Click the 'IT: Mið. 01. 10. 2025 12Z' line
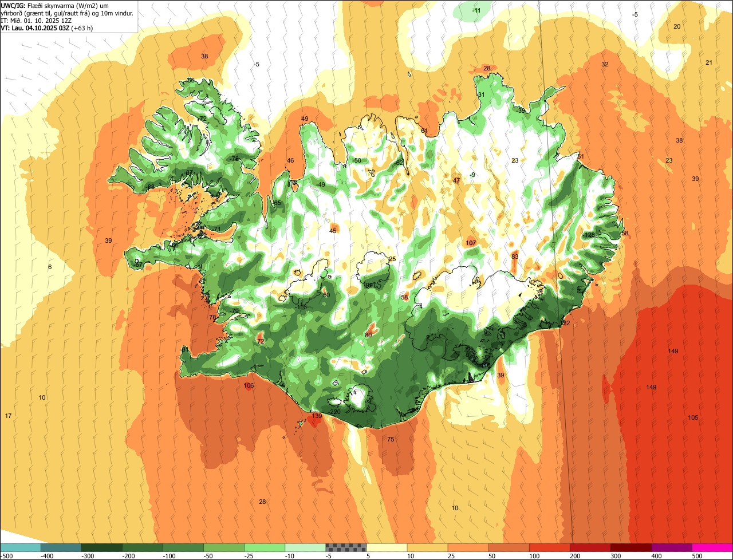733x560 pixels. (37, 20)
